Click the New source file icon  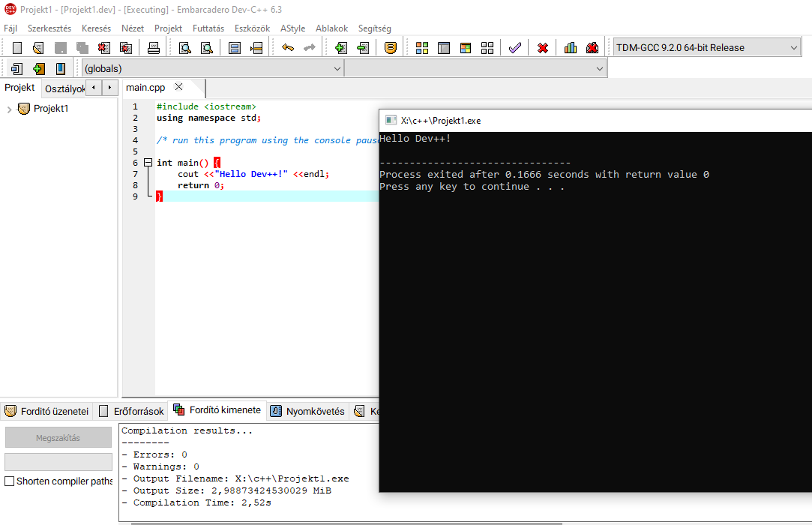[17, 48]
